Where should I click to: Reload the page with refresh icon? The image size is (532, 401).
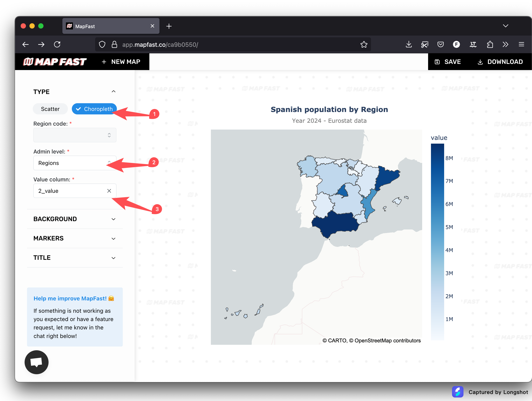coord(57,45)
